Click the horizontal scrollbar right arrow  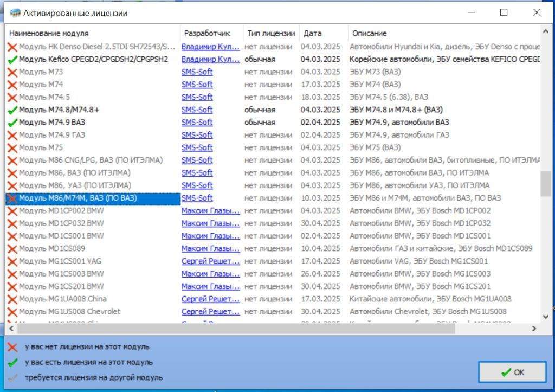click(x=534, y=329)
